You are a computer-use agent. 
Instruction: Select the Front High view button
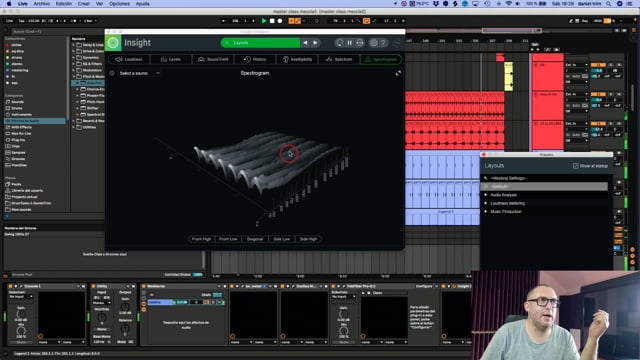tap(201, 239)
